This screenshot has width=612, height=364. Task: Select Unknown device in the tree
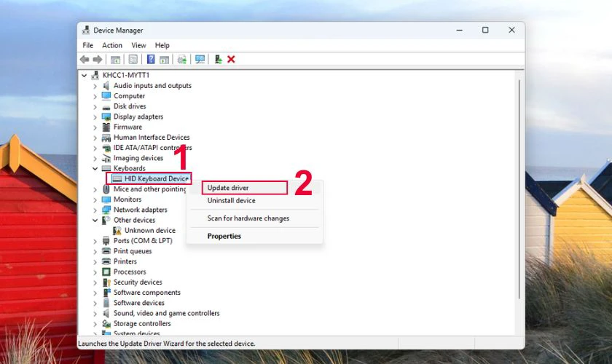[149, 230]
